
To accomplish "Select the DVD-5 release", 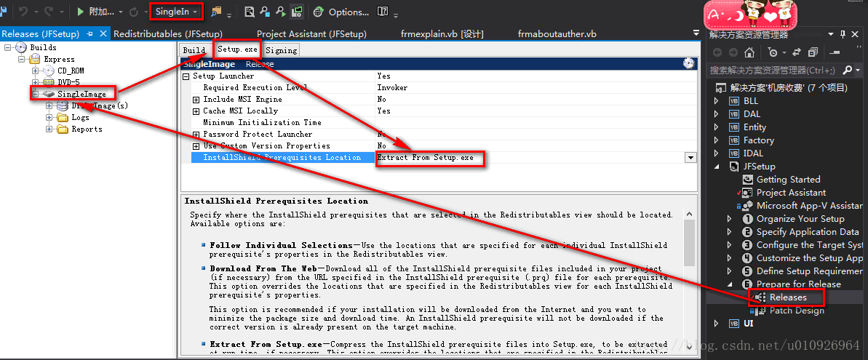I will point(68,82).
